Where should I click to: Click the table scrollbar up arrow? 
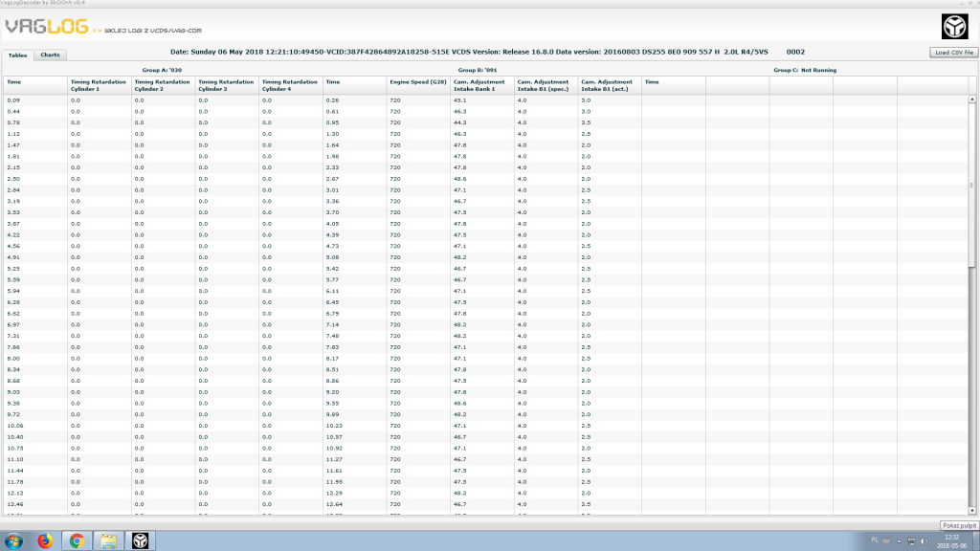point(972,99)
